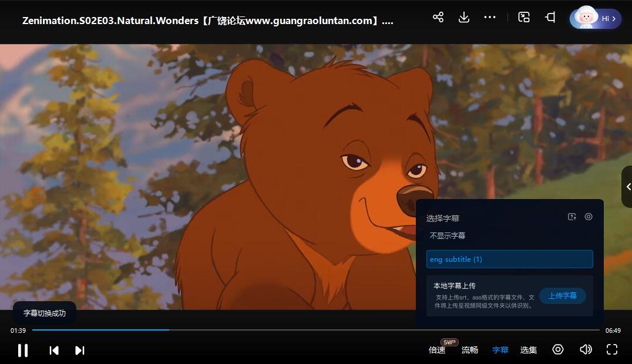Click the video title Zenimation.S02E03 text
Viewport: 632px width, 364px height.
pos(207,21)
